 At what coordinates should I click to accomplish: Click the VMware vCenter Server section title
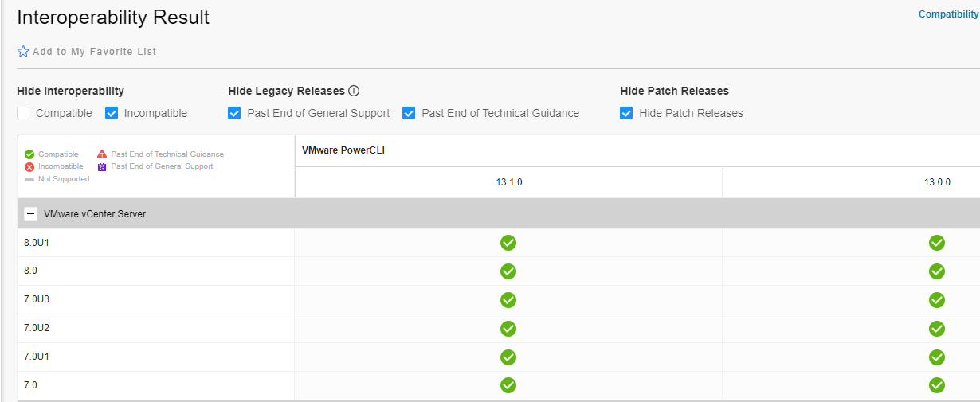click(x=95, y=213)
